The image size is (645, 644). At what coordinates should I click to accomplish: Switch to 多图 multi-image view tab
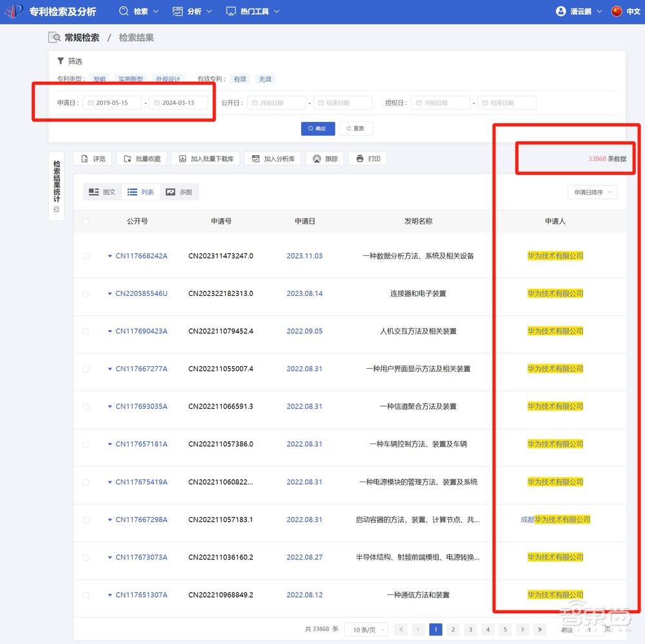tap(179, 191)
